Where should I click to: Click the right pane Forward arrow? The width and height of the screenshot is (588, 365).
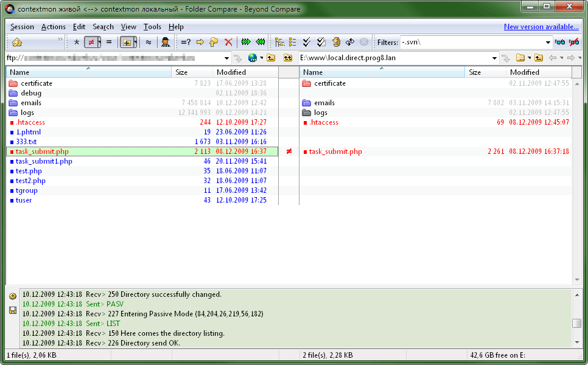coord(571,58)
